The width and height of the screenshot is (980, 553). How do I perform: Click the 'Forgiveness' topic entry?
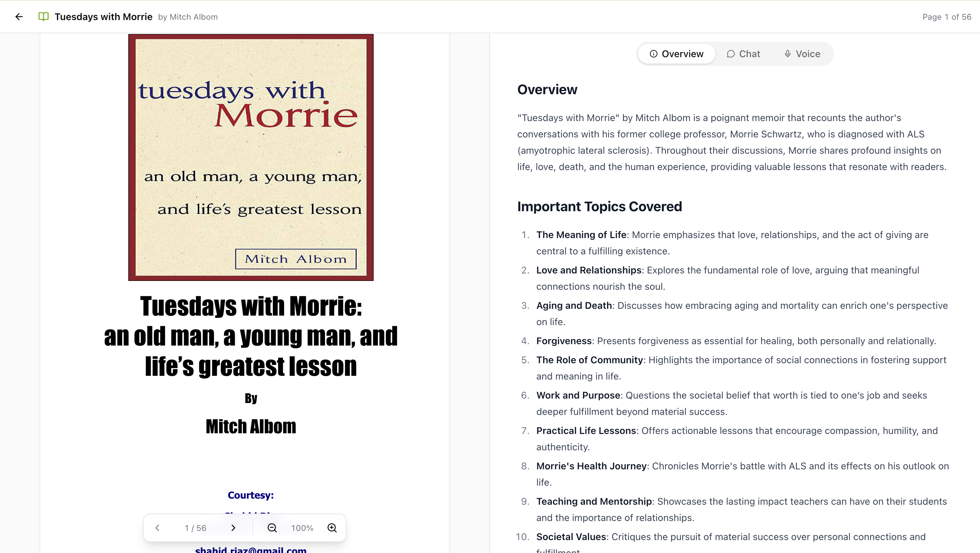pos(564,341)
